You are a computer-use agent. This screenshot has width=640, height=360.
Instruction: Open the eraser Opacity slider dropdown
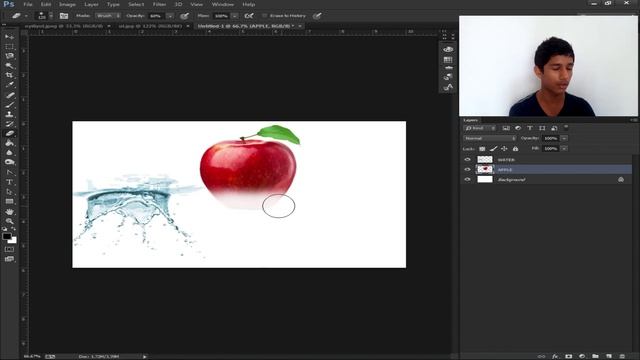click(x=170, y=16)
